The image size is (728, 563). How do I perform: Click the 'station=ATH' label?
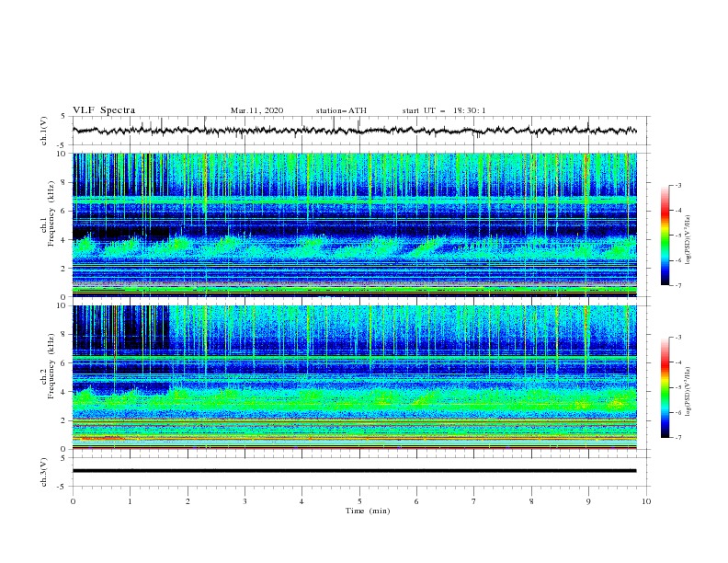click(x=341, y=110)
